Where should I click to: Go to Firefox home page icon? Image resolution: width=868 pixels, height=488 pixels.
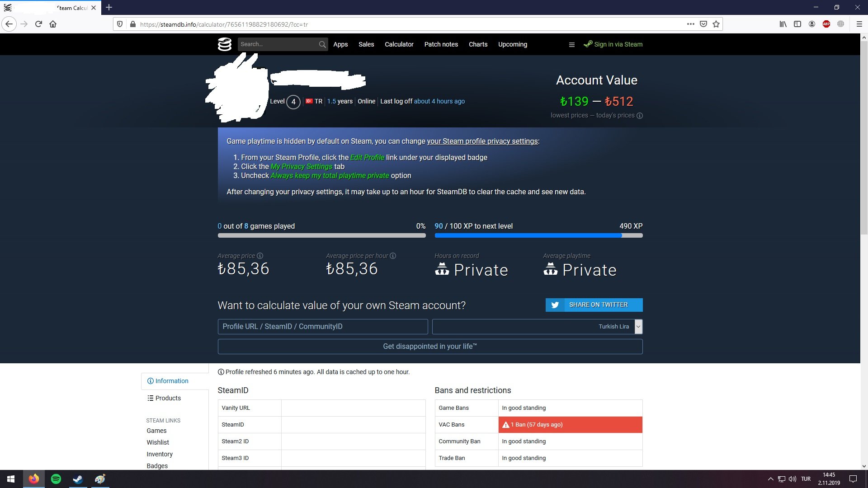(53, 24)
